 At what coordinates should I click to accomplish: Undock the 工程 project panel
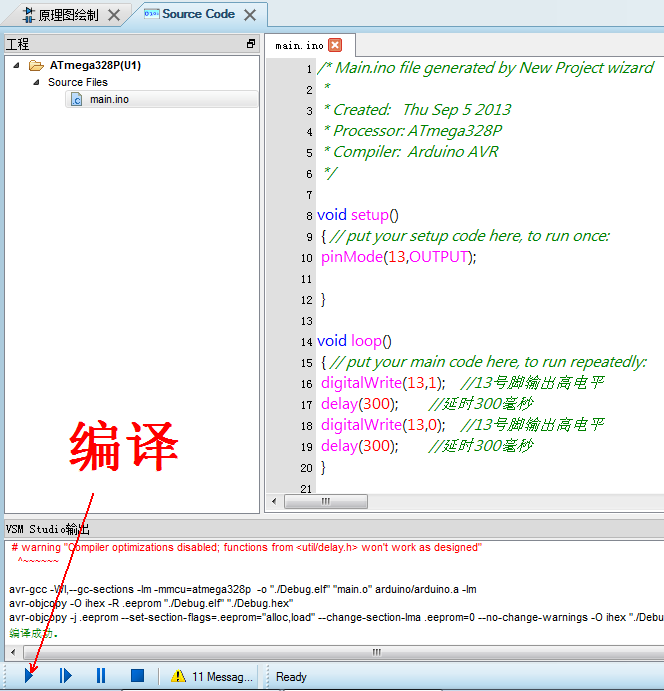coord(251,44)
